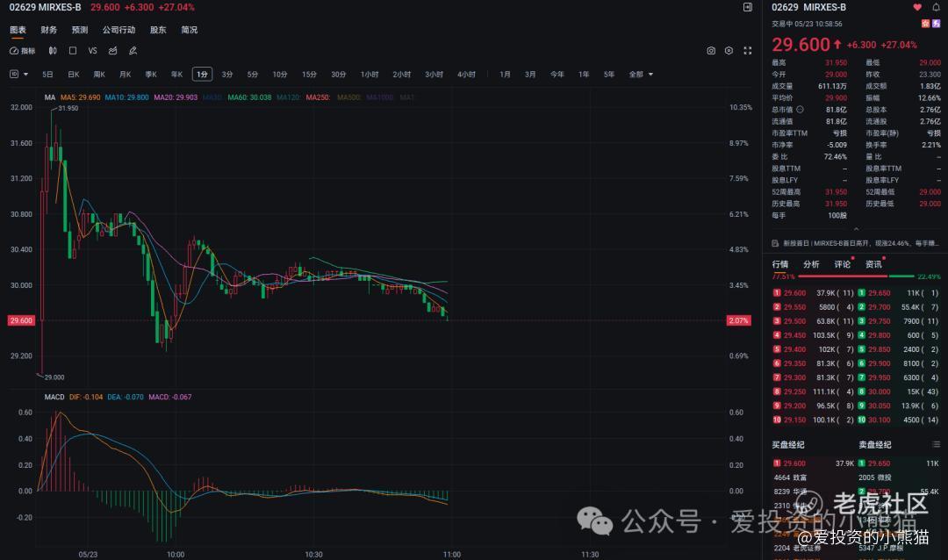Screen dimensions: 948x560
Task: Switch to the 3小时 interval
Action: tap(434, 75)
